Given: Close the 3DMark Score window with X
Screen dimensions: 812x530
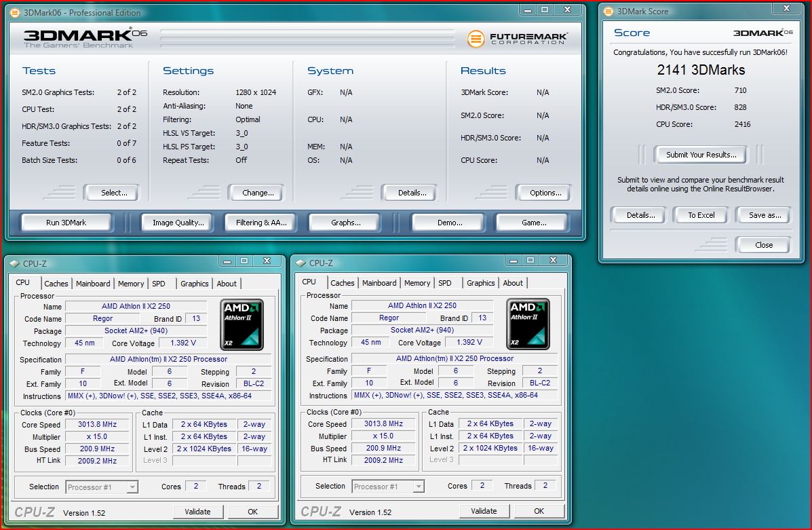Looking at the screenshot, I should click(x=786, y=8).
